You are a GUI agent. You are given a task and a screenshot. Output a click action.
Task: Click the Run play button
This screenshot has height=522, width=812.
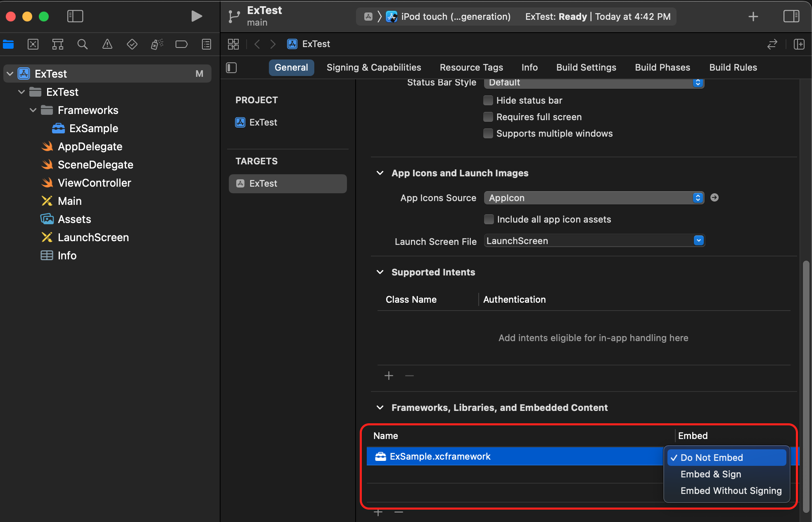[197, 17]
